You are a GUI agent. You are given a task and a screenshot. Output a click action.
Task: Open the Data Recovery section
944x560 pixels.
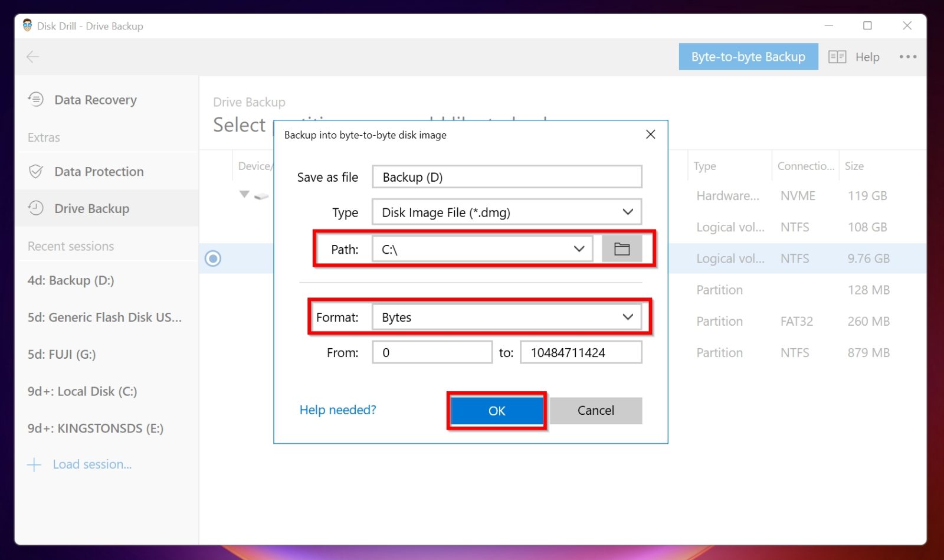(x=95, y=100)
